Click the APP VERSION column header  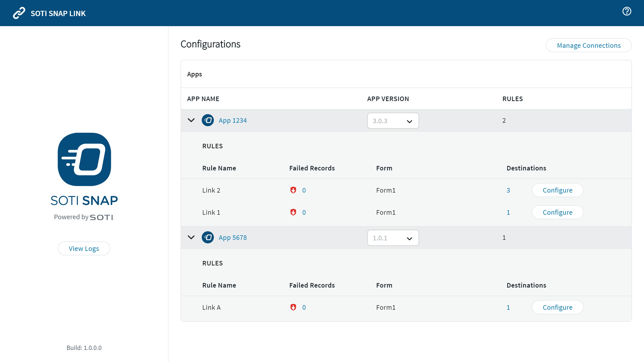point(388,99)
